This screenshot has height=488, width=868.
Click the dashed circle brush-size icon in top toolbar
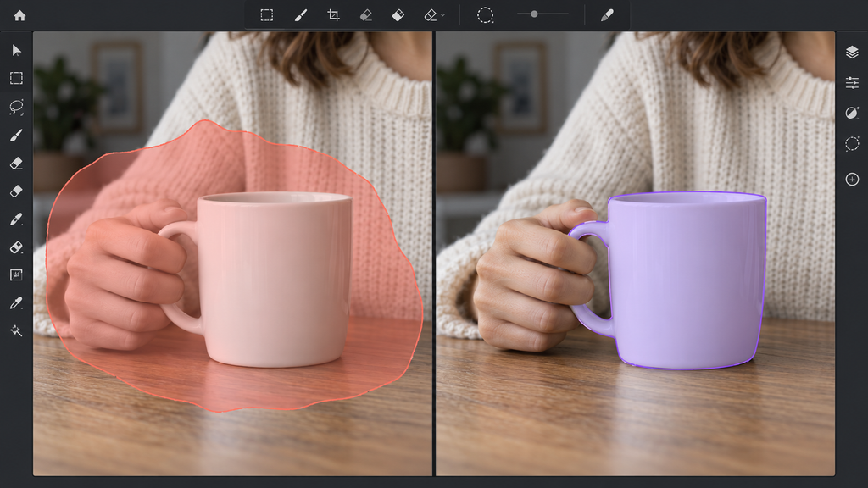coord(485,15)
